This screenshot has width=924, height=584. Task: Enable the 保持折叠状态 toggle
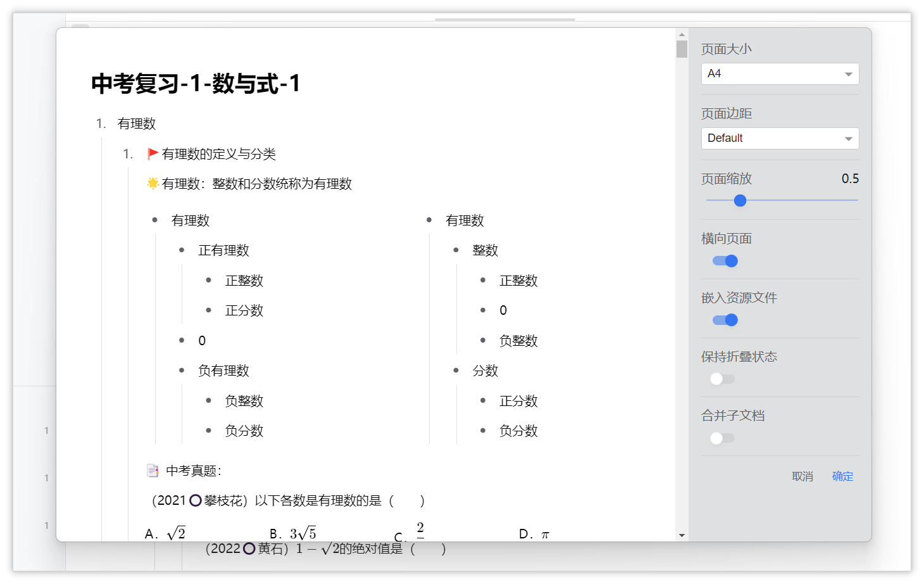pos(722,379)
